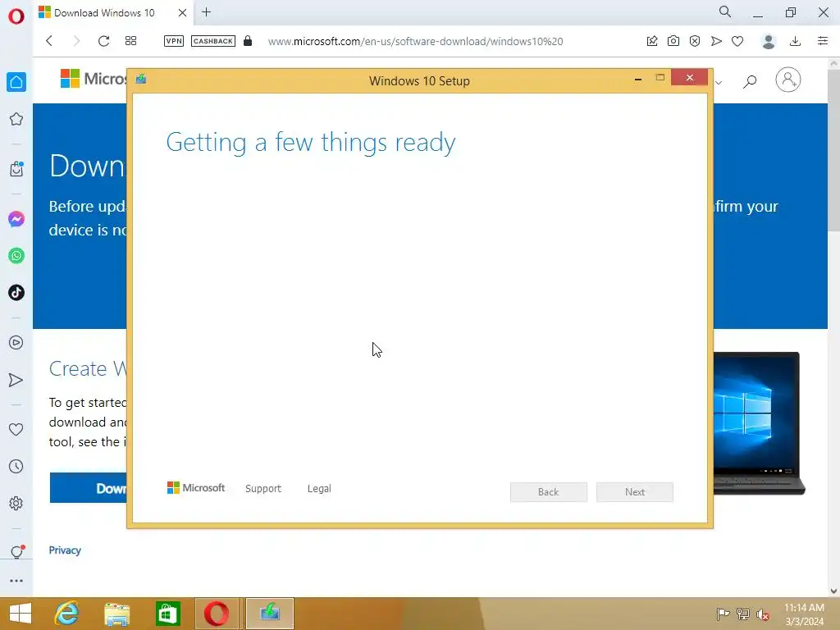840x630 pixels.
Task: Click the network icon in system tray
Action: [743, 614]
